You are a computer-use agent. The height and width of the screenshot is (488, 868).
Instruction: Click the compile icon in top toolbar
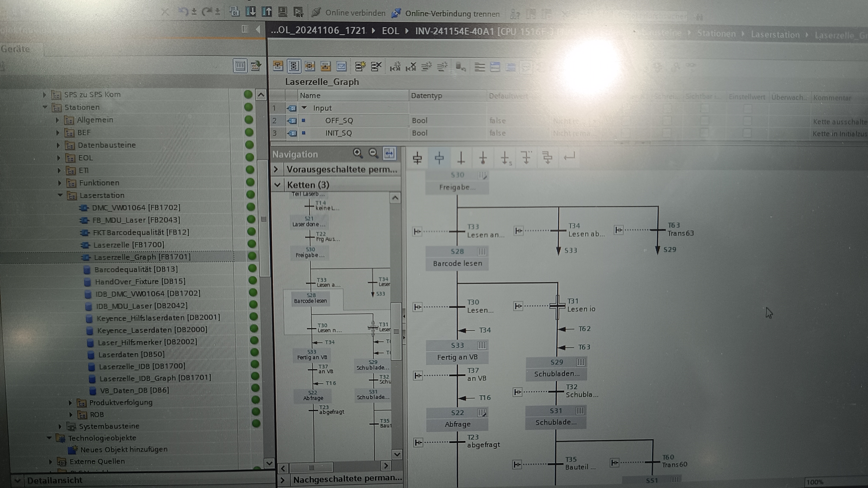235,11
